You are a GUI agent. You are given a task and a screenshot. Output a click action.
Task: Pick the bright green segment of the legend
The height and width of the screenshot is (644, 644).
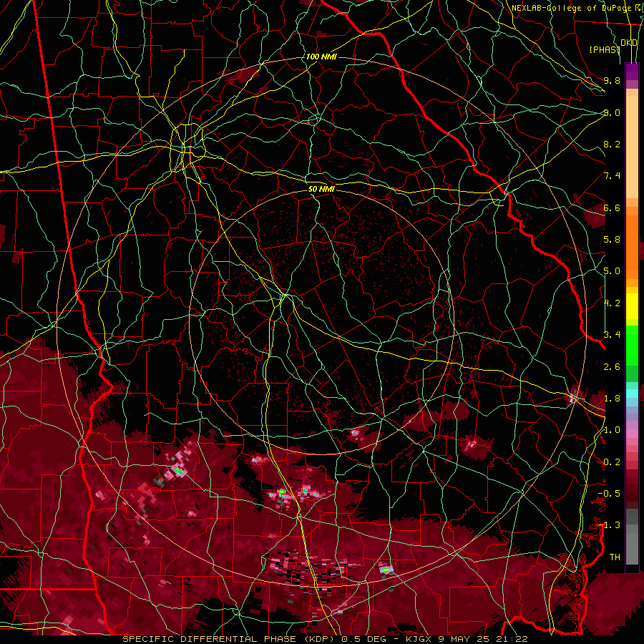(x=632, y=345)
